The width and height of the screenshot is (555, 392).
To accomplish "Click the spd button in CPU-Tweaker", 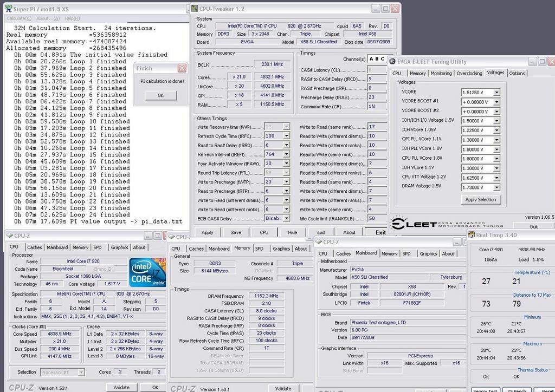I will coord(321,232).
